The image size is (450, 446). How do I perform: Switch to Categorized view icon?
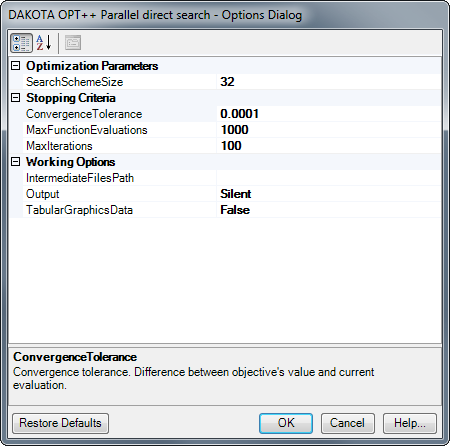coord(21,43)
